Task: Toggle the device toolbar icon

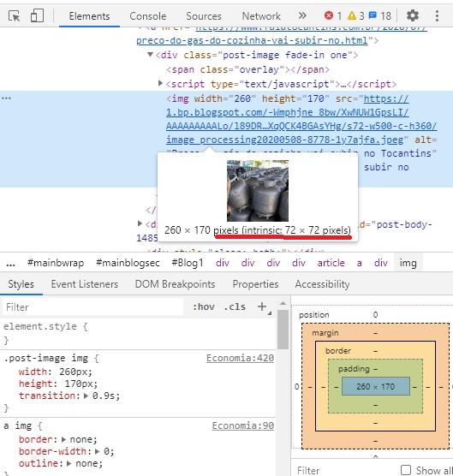Action: coord(37,15)
